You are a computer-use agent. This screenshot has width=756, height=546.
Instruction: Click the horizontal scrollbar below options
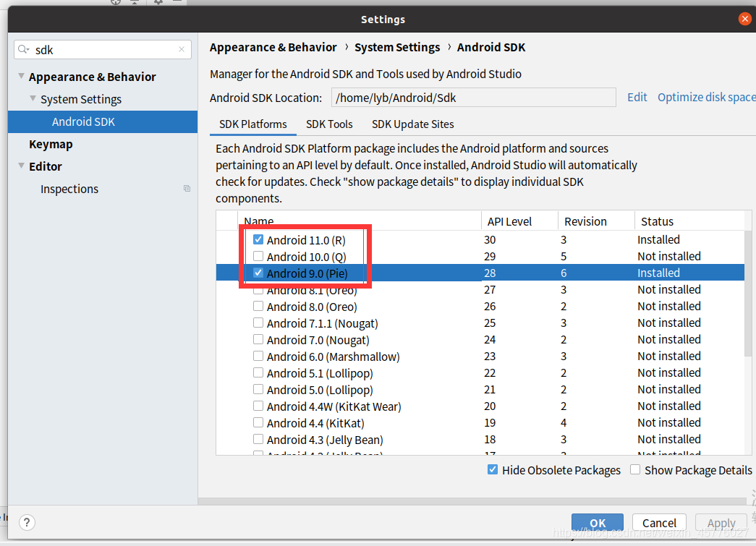(472, 501)
